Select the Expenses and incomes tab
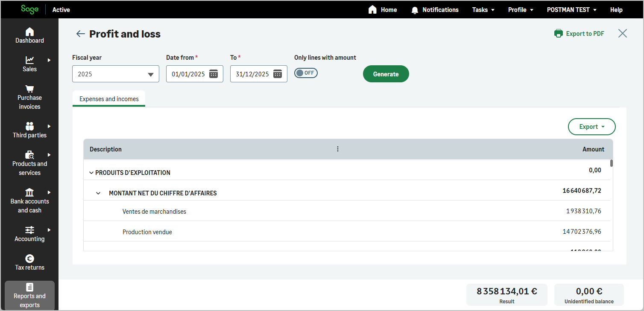 (x=109, y=99)
